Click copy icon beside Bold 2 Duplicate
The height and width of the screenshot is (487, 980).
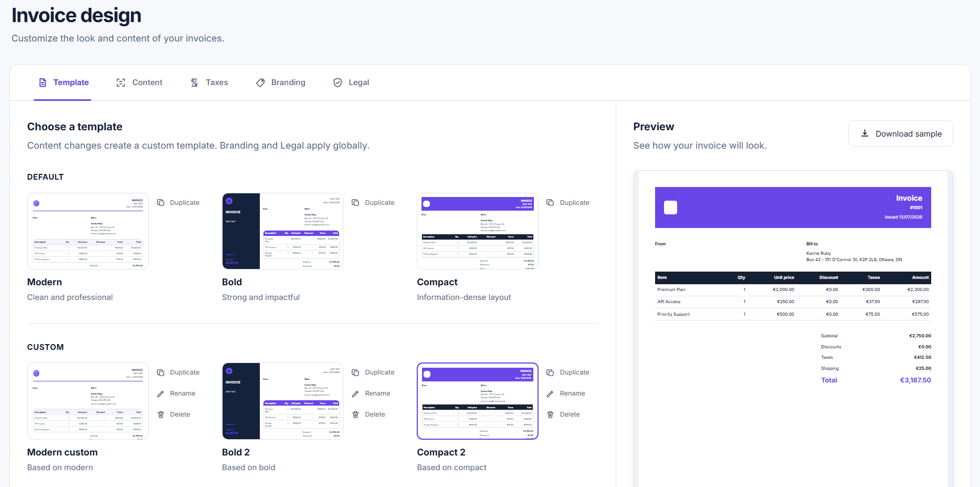click(x=355, y=372)
